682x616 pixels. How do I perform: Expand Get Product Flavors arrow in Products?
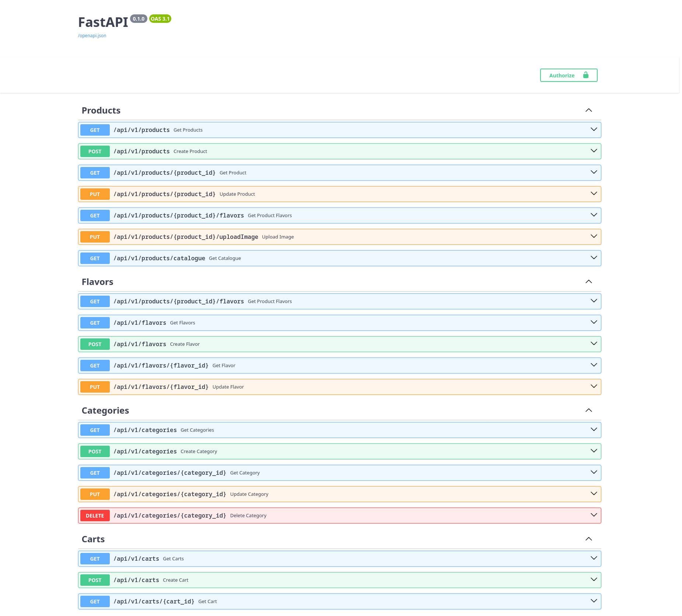coord(594,215)
